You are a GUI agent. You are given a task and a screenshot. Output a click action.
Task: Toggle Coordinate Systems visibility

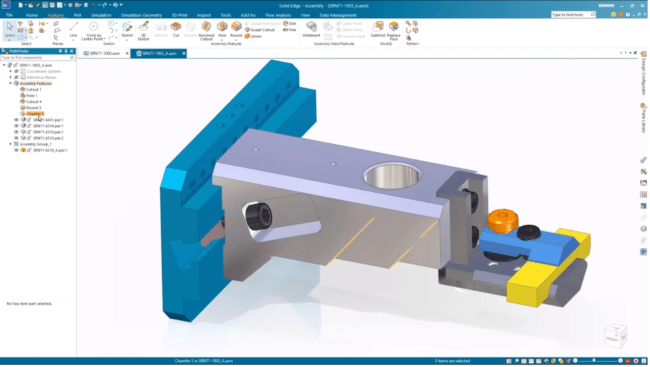17,71
